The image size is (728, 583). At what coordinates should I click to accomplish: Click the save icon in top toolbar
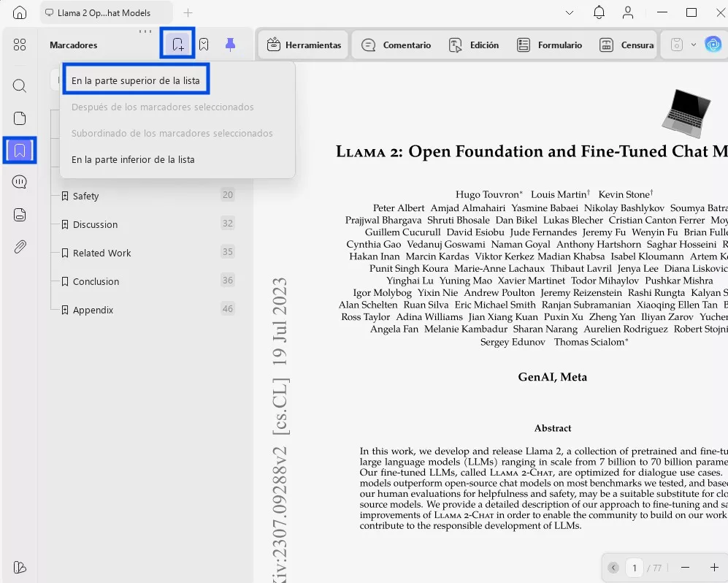click(x=676, y=45)
